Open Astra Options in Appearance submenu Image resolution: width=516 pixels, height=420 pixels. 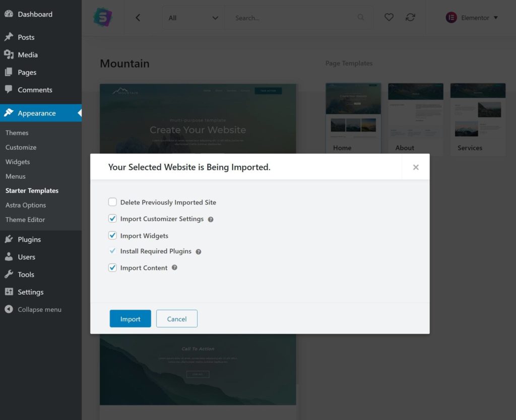26,205
